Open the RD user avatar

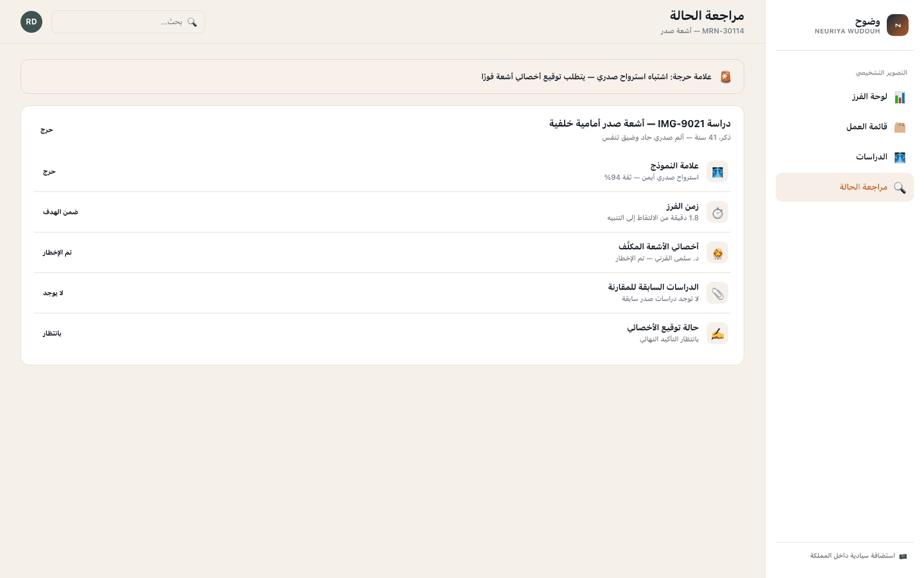pos(31,22)
